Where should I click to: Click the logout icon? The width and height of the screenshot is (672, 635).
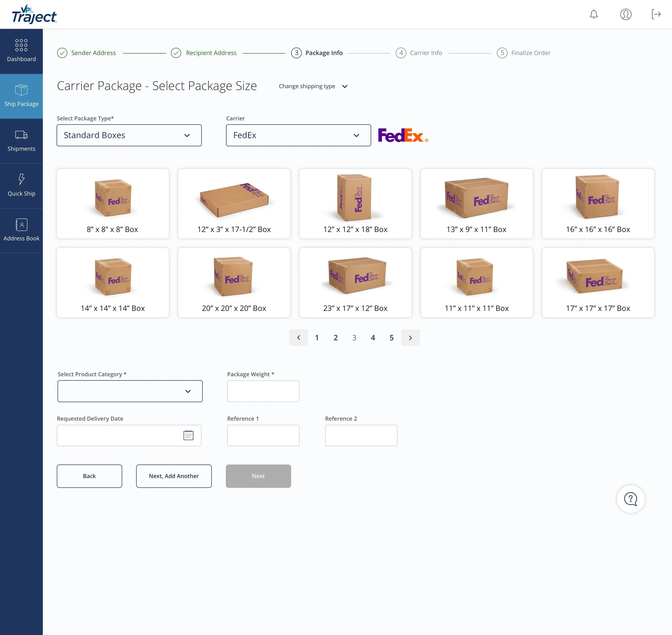656,14
